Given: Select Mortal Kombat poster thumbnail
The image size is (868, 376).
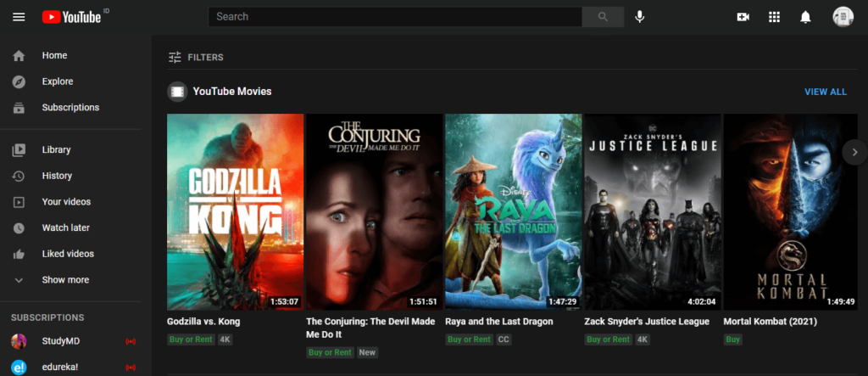Looking at the screenshot, I should (791, 212).
